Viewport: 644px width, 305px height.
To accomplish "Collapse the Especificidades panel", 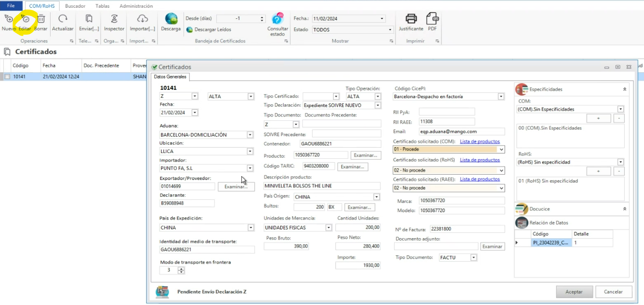I will tap(624, 89).
